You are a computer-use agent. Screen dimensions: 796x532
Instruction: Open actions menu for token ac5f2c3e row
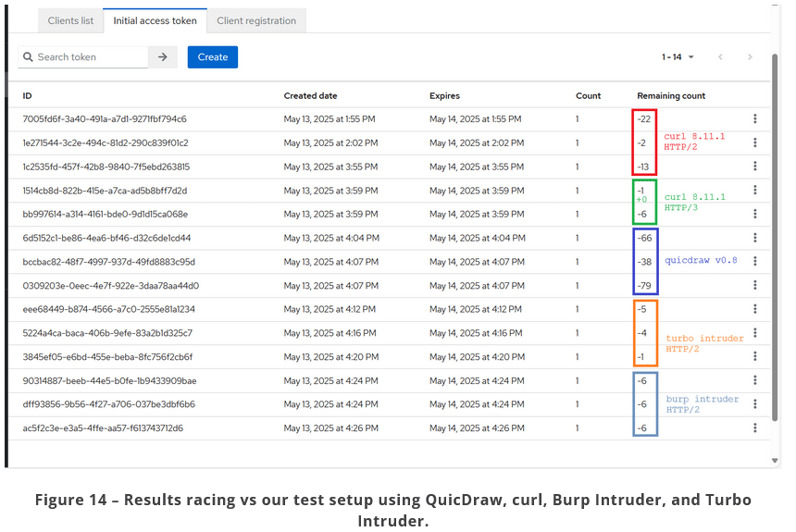tap(755, 428)
